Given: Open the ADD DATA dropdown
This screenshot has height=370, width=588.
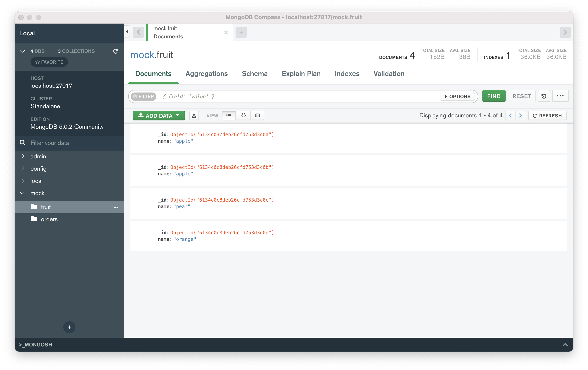Looking at the screenshot, I should [x=159, y=116].
